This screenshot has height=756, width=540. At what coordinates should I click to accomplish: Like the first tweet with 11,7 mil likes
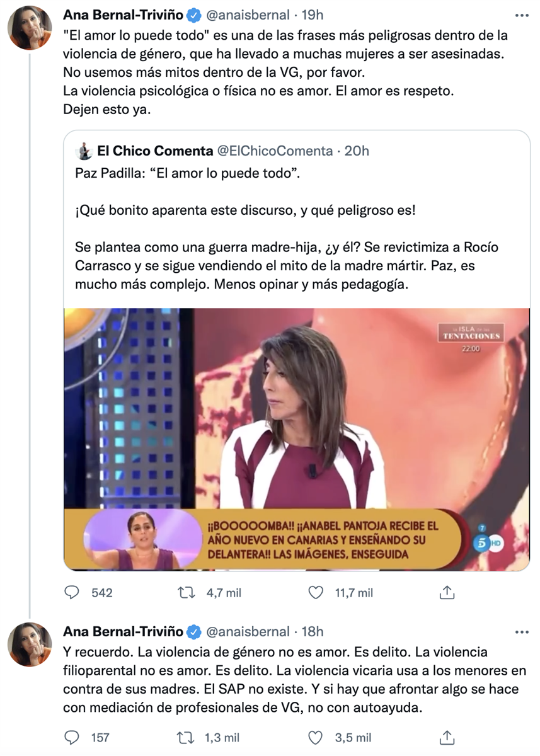point(317,592)
